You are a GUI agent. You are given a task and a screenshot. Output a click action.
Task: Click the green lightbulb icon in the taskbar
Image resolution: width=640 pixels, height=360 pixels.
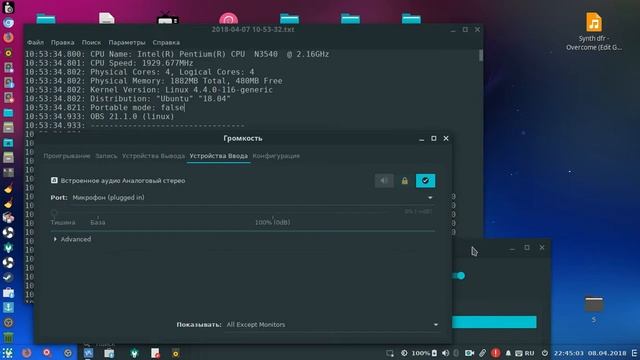coord(134,353)
